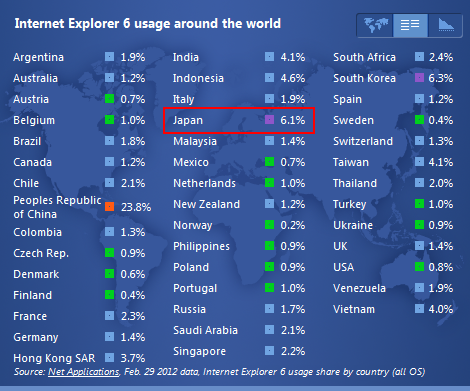Click the purple swatch beside Japan
The height and width of the screenshot is (391, 470).
(269, 120)
